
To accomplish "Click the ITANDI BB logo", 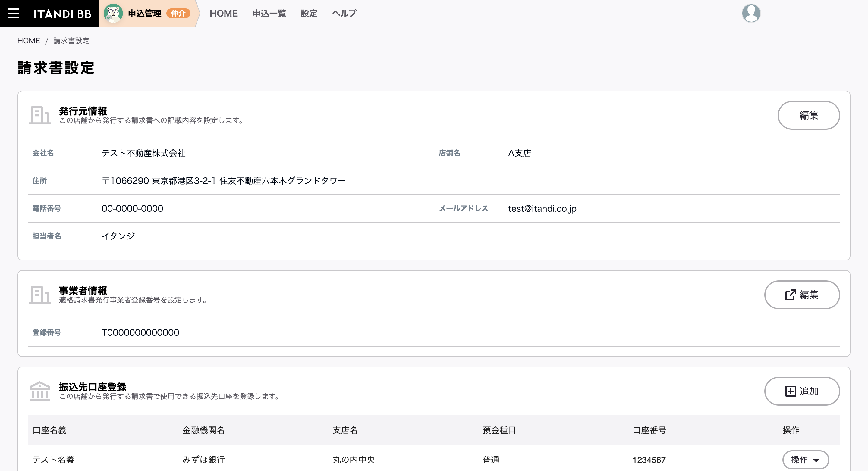I will click(62, 14).
